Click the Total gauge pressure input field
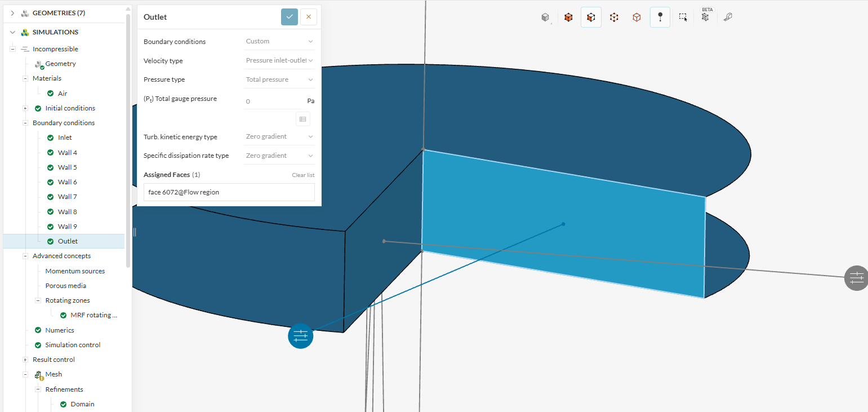Screen dimensions: 868x412 click(273, 101)
